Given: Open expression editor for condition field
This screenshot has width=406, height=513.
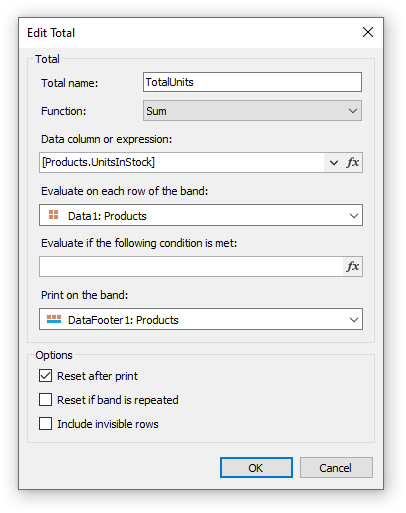Looking at the screenshot, I should [353, 267].
